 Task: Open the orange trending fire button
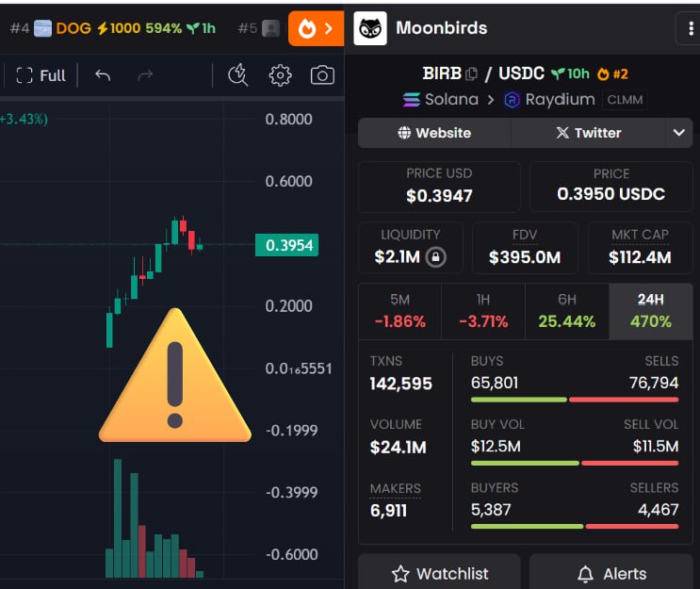click(316, 28)
